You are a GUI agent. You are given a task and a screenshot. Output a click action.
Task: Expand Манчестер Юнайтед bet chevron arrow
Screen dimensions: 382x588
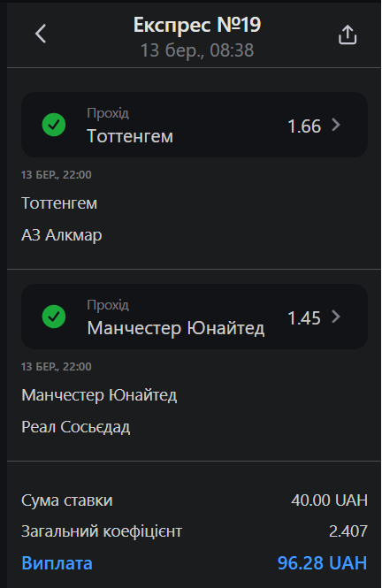[x=336, y=317]
